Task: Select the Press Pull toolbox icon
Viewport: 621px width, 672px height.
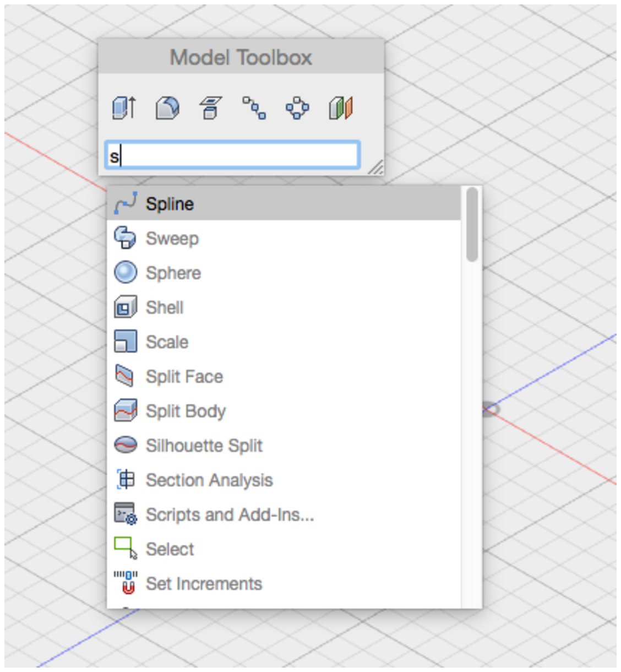Action: 124,107
